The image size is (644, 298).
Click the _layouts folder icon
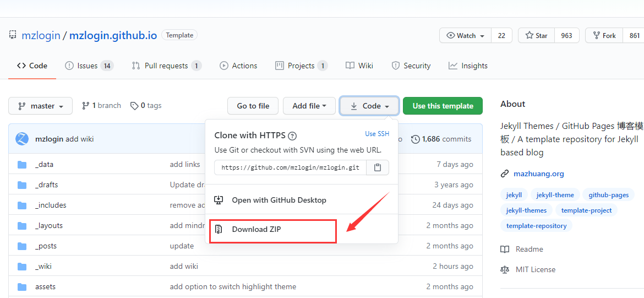(22, 226)
